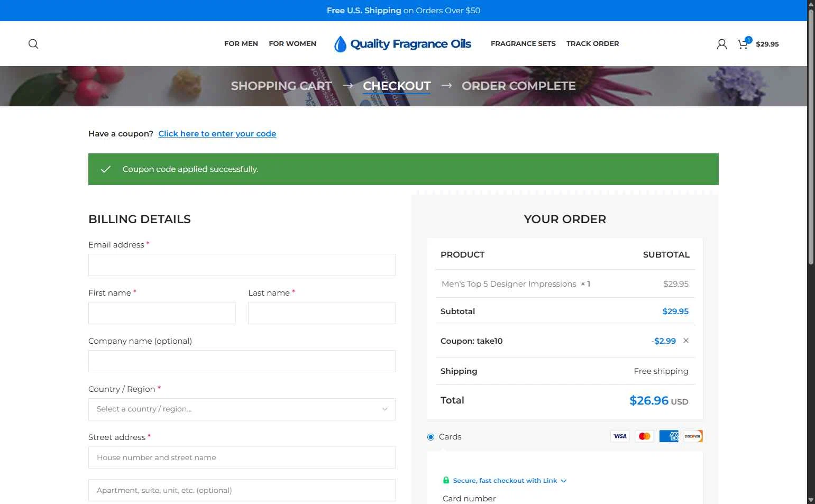815x504 pixels.
Task: Open the account user icon
Action: point(721,44)
